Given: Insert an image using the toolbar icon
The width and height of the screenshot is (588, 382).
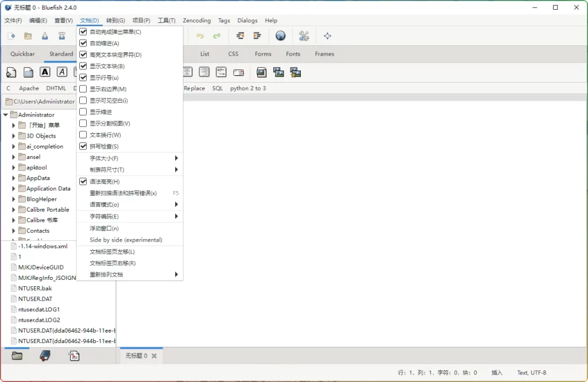Looking at the screenshot, I should tap(261, 72).
